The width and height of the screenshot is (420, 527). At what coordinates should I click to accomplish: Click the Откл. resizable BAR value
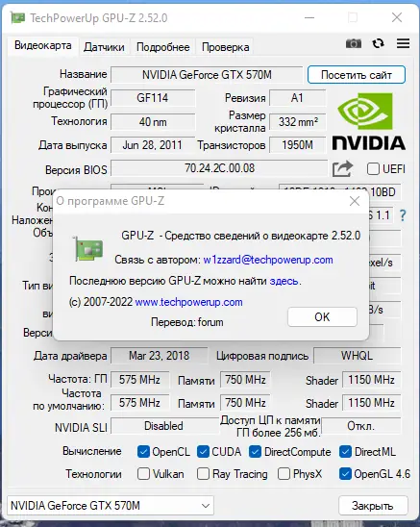(x=360, y=426)
